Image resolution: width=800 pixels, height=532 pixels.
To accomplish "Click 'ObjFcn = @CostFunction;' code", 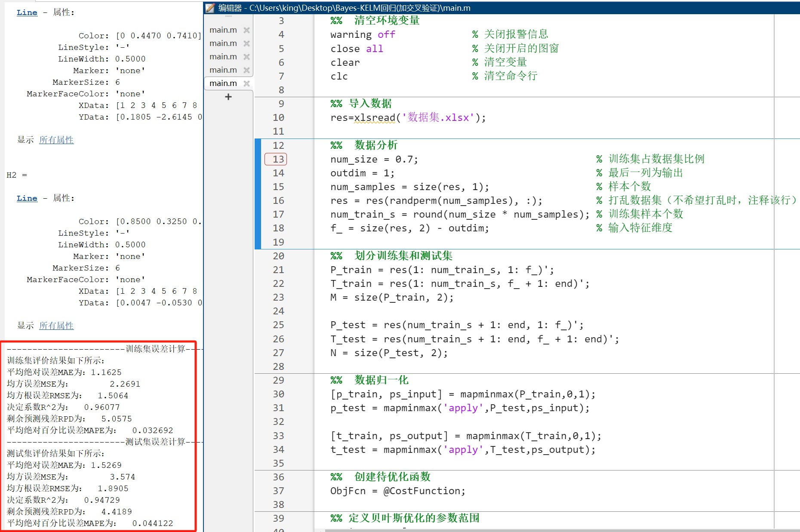I will 398,491.
